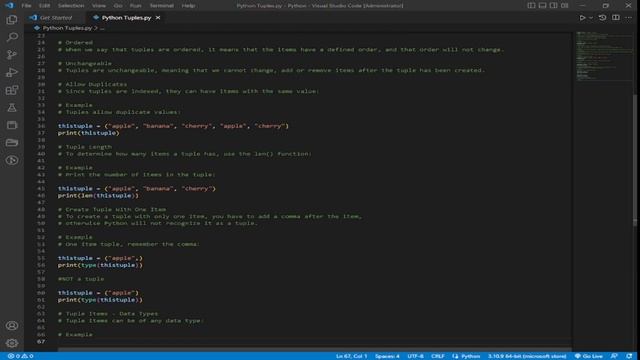Click Go Live in the status bar
This screenshot has width=640, height=360.
coord(589,356)
